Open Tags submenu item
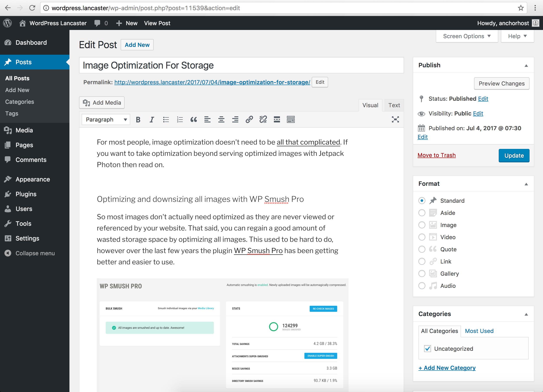 tap(12, 114)
